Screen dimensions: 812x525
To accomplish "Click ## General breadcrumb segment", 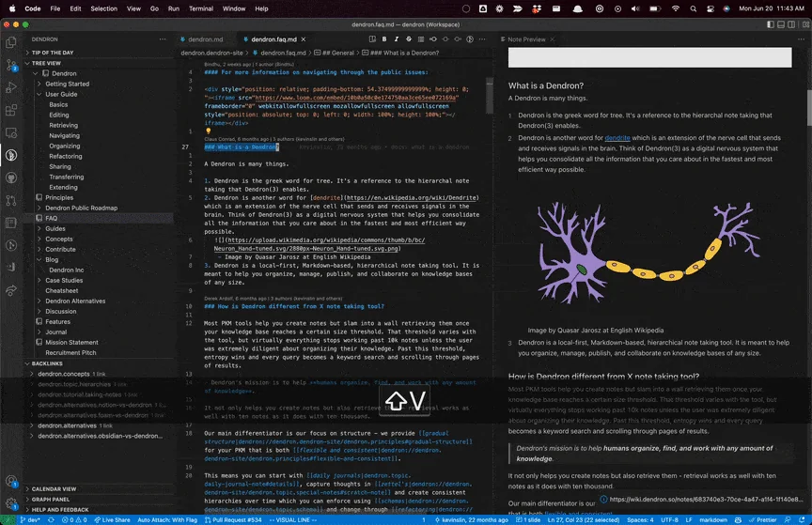I will point(334,53).
